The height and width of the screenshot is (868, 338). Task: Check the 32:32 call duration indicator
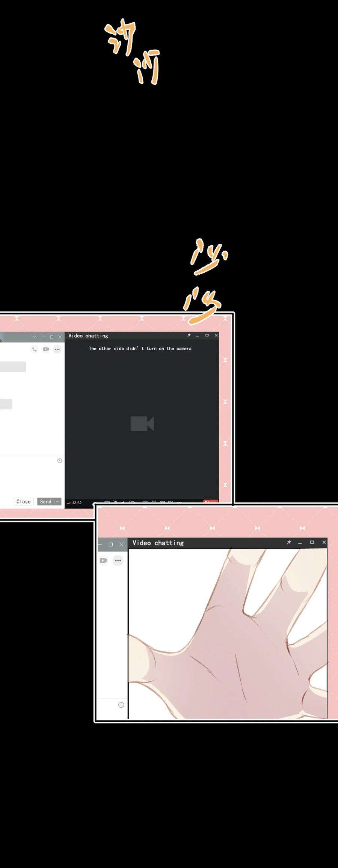point(74,502)
